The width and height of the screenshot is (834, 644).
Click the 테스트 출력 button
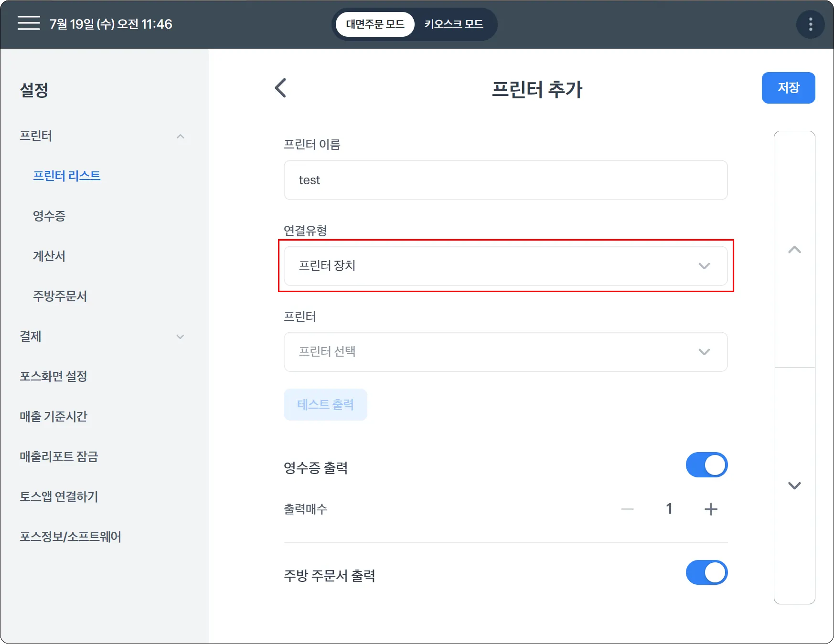point(325,405)
